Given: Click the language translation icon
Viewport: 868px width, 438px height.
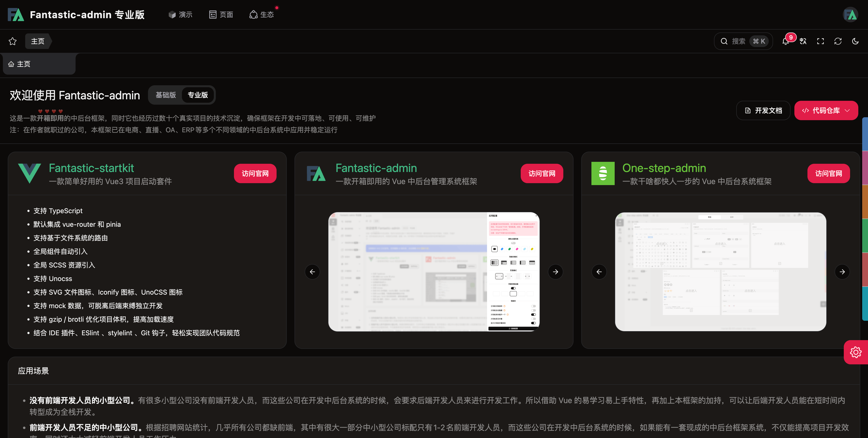Looking at the screenshot, I should point(803,41).
